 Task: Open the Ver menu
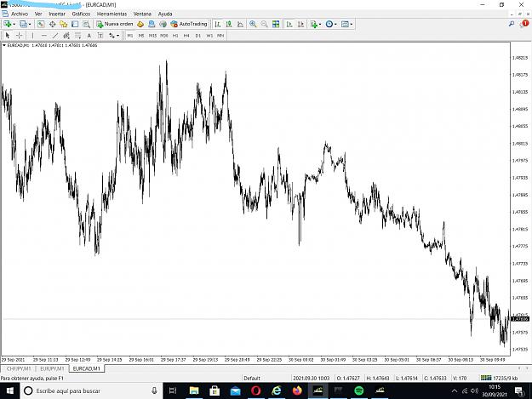click(38, 14)
